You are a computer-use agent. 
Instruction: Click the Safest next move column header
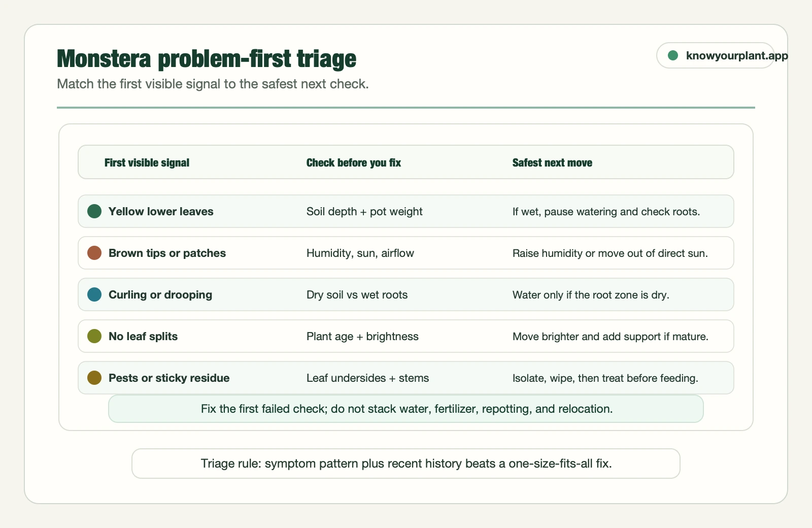[x=552, y=162]
